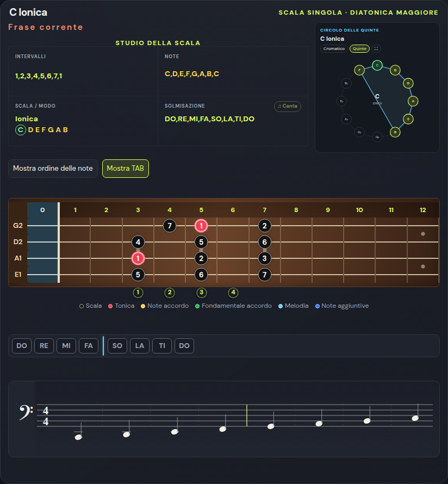The image size is (448, 484).
Task: Click the Fondamentale accordo green legend dot
Action: pos(197,306)
